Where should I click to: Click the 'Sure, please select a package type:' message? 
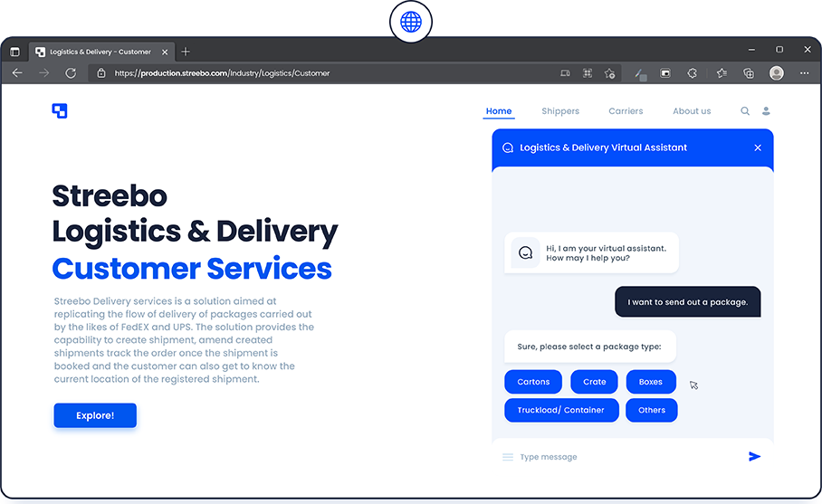(x=589, y=347)
